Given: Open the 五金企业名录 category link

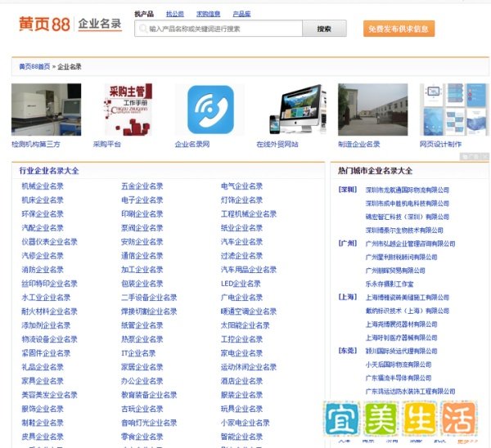Looking at the screenshot, I should click(142, 186).
